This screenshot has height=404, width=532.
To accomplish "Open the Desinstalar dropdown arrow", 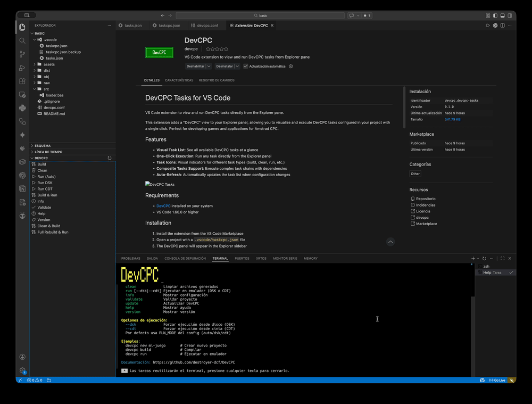I will point(237,66).
